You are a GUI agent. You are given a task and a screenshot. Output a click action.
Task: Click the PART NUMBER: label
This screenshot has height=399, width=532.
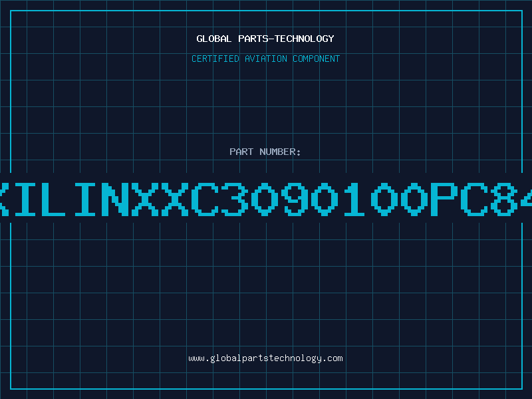pos(265,152)
